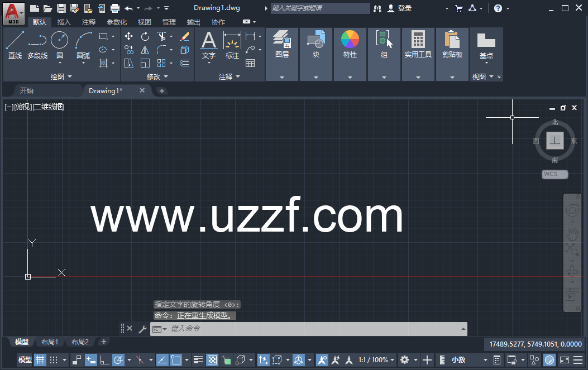Open the 布局1 layout tab
The image size is (588, 370).
49,342
